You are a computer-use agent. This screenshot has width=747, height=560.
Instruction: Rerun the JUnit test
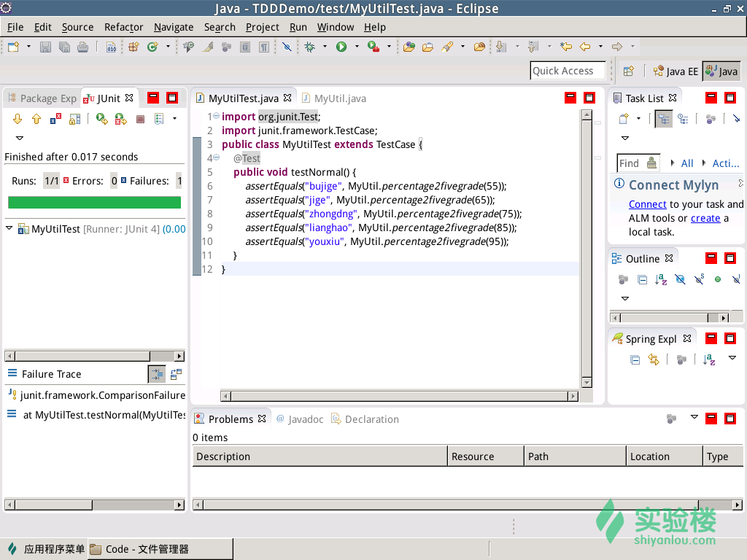[101, 119]
